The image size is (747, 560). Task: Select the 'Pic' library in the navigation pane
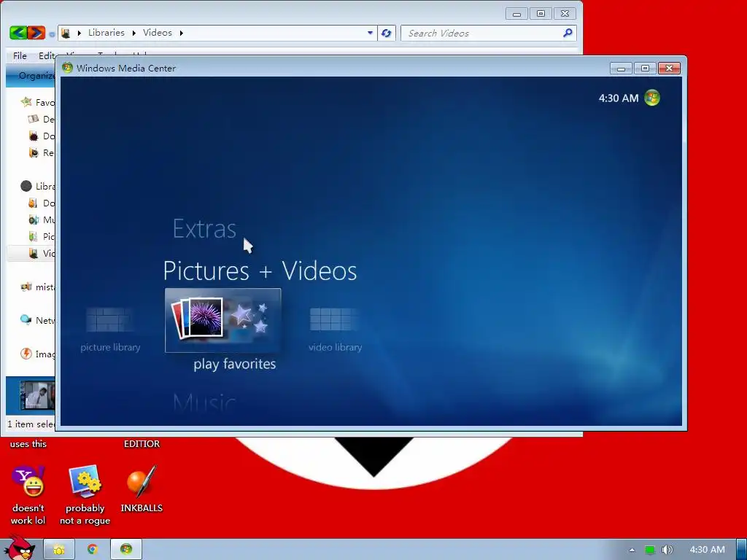(41, 237)
